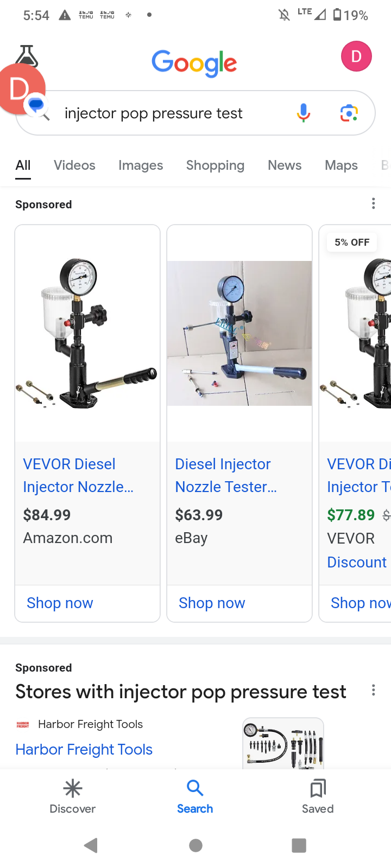Switch to the Videos tab
Viewport: 391px width, 868px height.
click(74, 165)
